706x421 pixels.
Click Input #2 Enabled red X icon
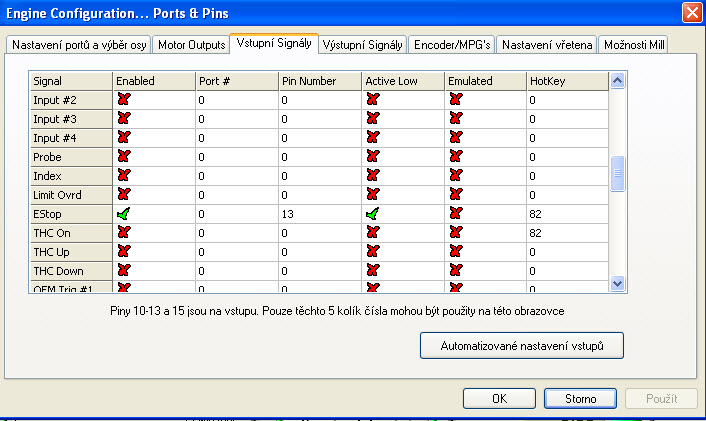[123, 100]
